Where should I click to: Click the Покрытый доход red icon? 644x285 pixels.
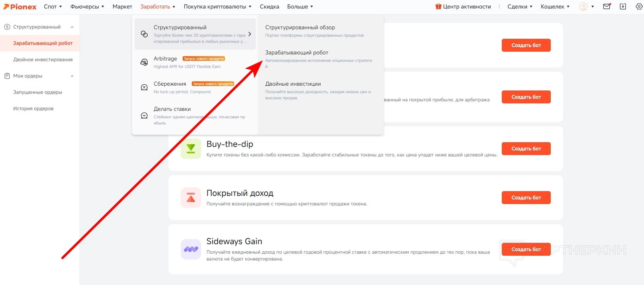click(x=191, y=198)
